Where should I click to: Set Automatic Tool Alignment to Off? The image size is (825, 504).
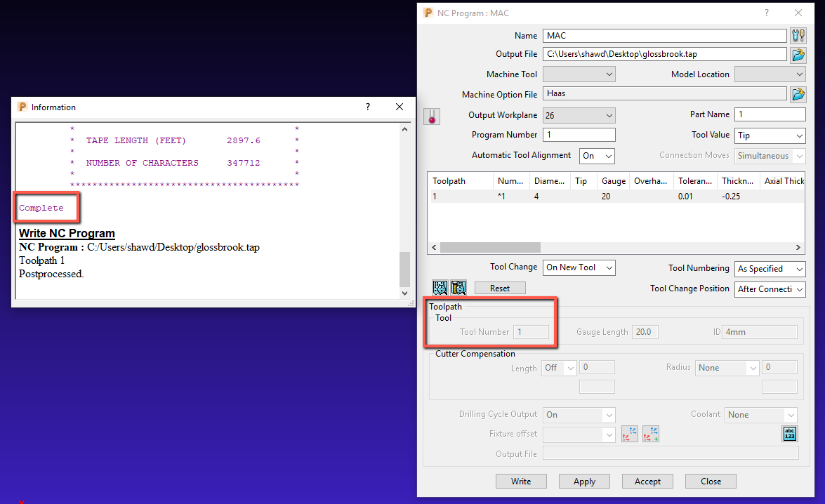(x=596, y=156)
